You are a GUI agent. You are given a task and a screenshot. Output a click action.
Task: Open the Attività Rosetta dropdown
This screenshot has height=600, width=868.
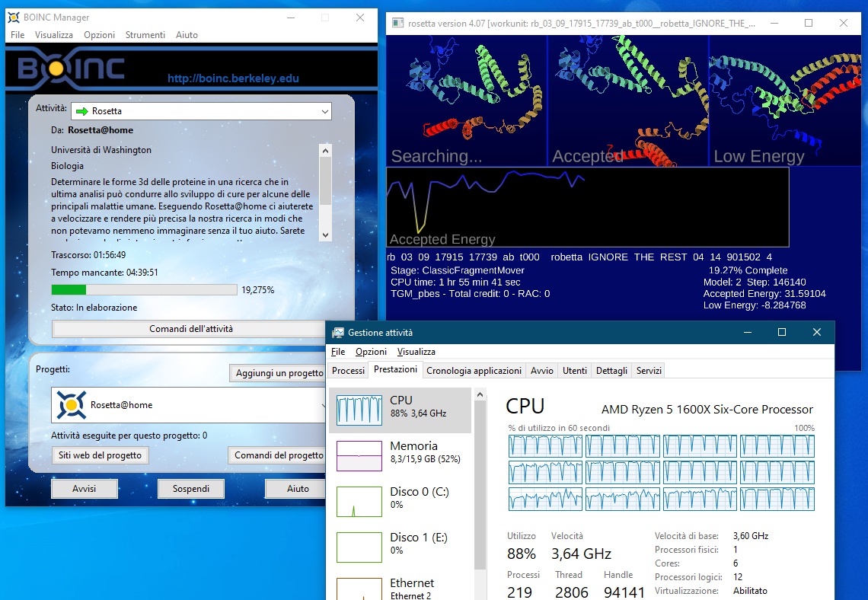202,111
